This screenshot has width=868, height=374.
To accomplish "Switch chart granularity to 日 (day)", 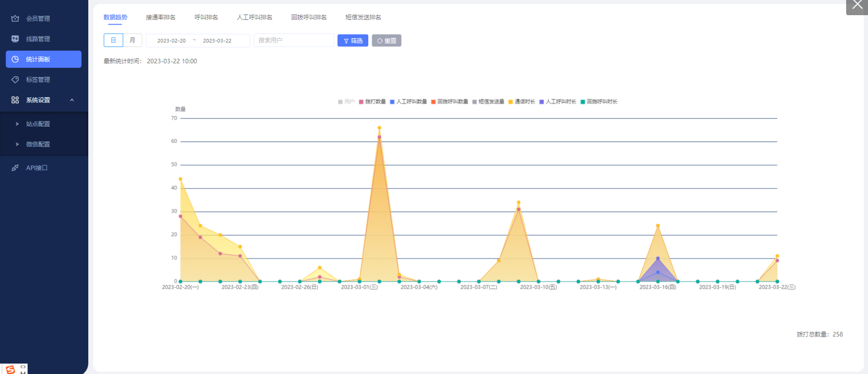I will pyautogui.click(x=113, y=40).
